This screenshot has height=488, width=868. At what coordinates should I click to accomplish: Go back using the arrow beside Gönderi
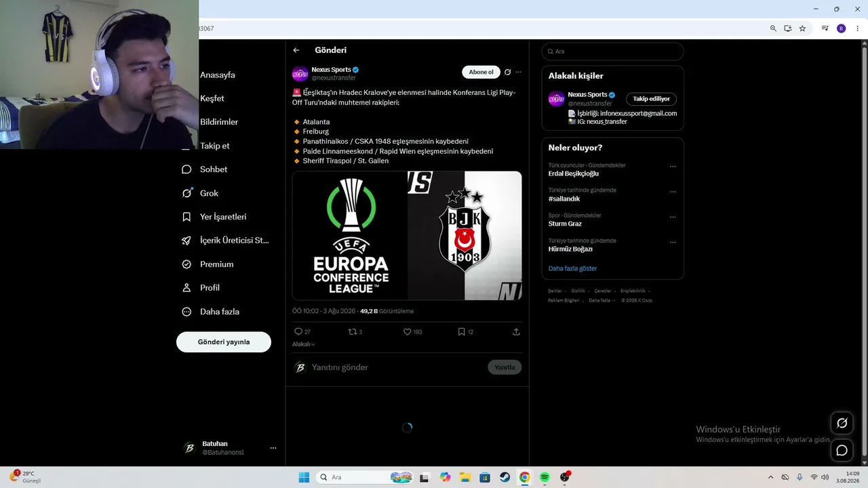pos(296,50)
